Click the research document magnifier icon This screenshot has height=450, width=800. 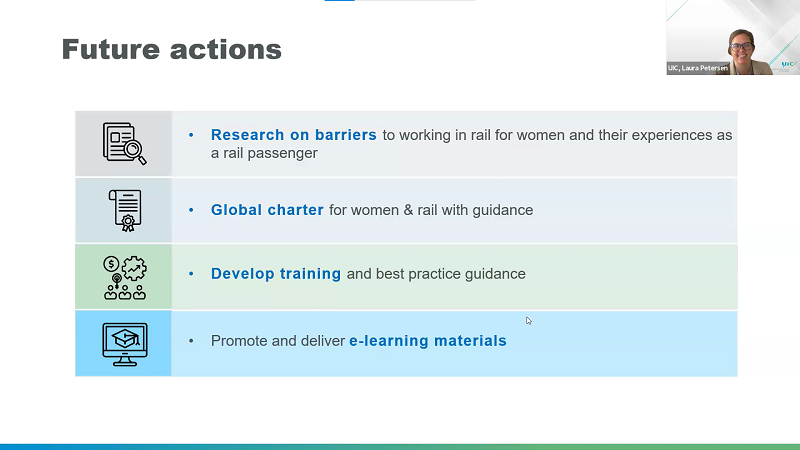124,143
